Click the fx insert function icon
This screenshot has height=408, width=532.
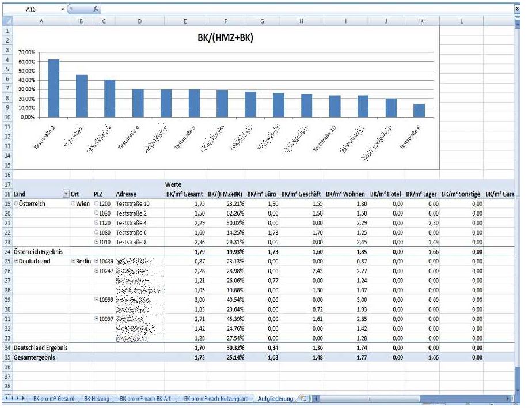tap(96, 9)
